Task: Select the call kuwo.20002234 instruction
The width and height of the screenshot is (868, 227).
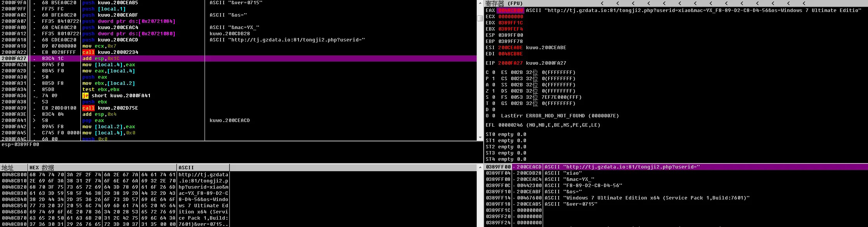Action: (x=110, y=52)
